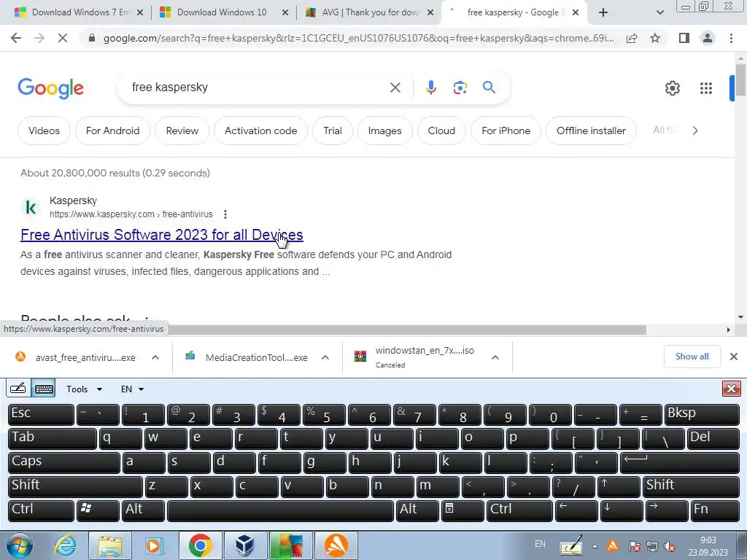
Task: Open Windows Explorer from taskbar
Action: pyautogui.click(x=110, y=545)
